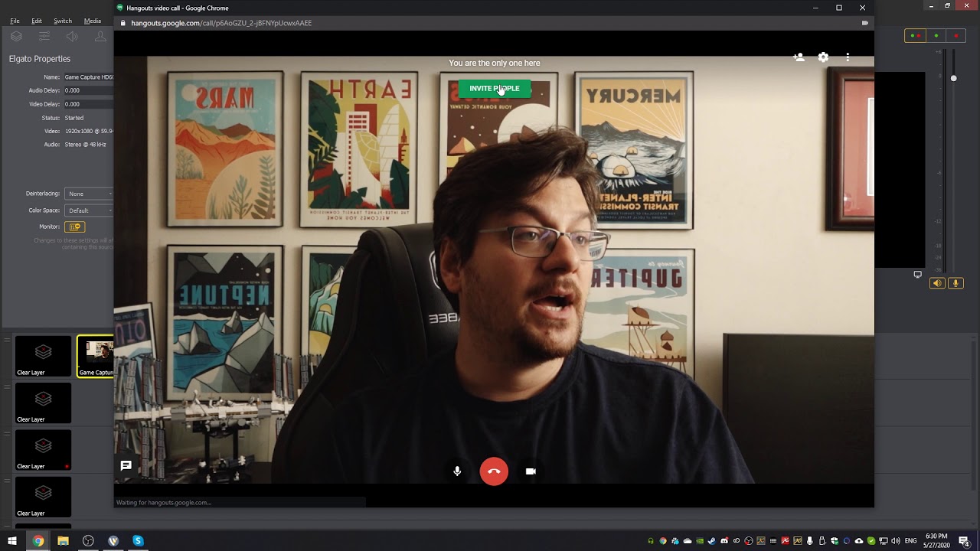This screenshot has width=980, height=551.
Task: Select the fourth row Clear Layer shot
Action: 44,497
